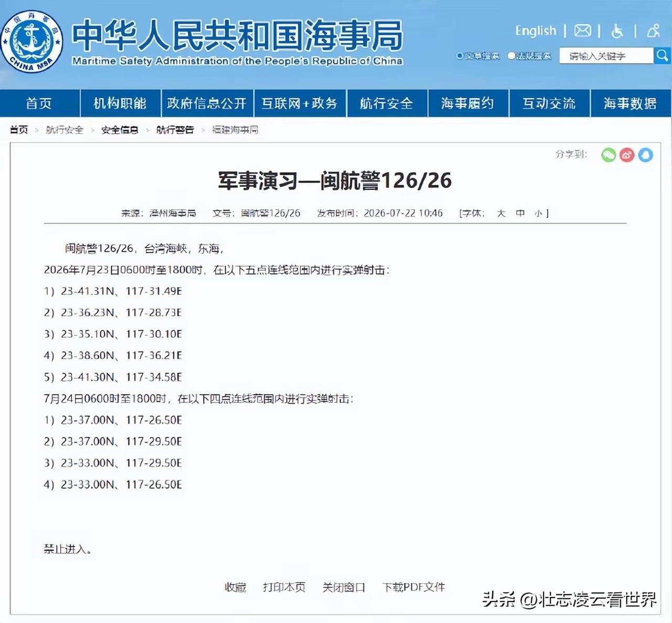Click the document number 闽航警126/26 in metadata
The width and height of the screenshot is (672, 623).
coord(271,213)
